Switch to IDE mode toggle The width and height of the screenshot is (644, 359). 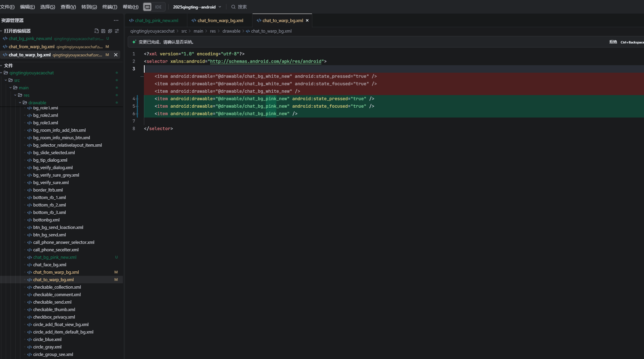point(159,7)
